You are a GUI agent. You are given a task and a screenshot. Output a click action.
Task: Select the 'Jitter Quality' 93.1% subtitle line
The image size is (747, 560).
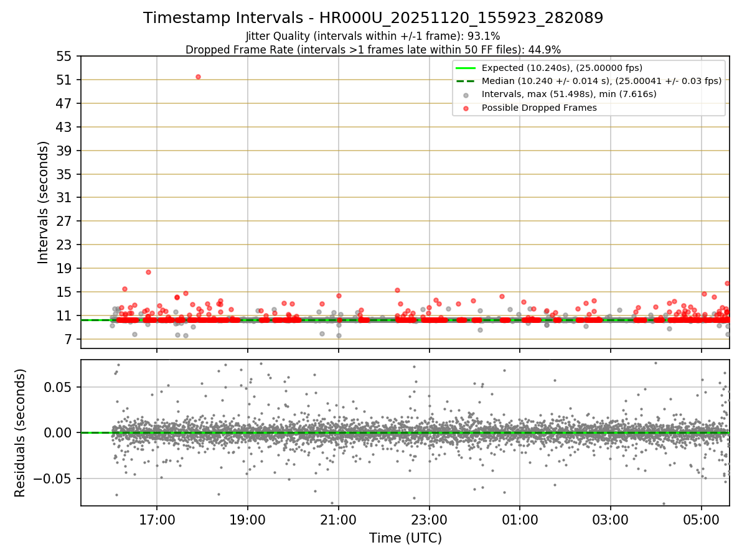[x=373, y=36]
